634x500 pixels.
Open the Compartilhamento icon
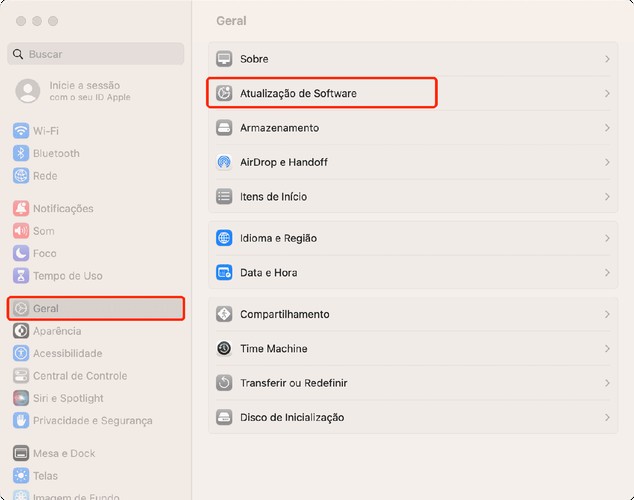click(x=224, y=314)
